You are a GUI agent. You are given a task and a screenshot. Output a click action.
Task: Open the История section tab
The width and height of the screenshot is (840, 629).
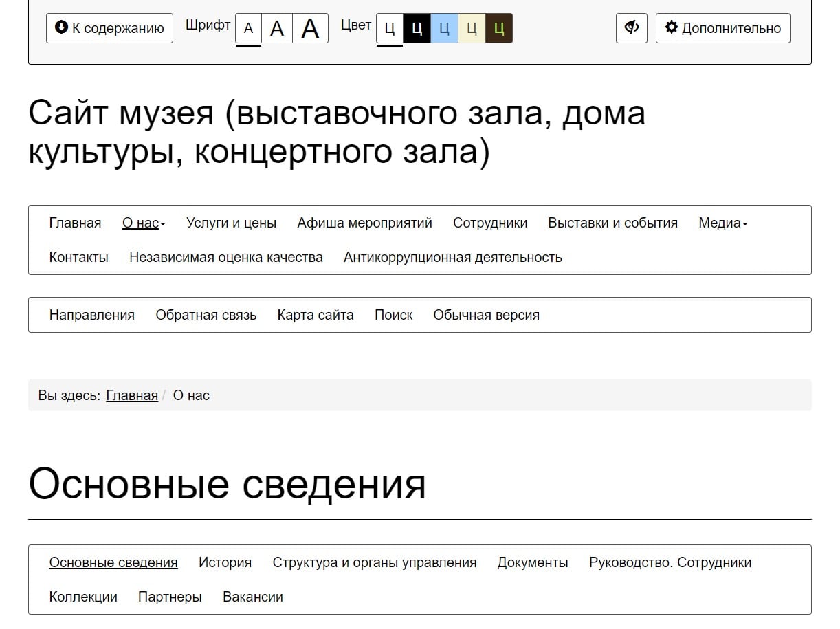pos(225,562)
